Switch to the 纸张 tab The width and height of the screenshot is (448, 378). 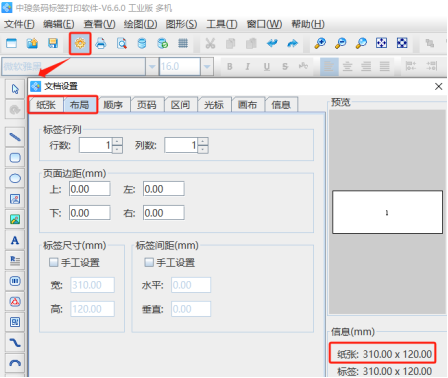click(x=46, y=105)
